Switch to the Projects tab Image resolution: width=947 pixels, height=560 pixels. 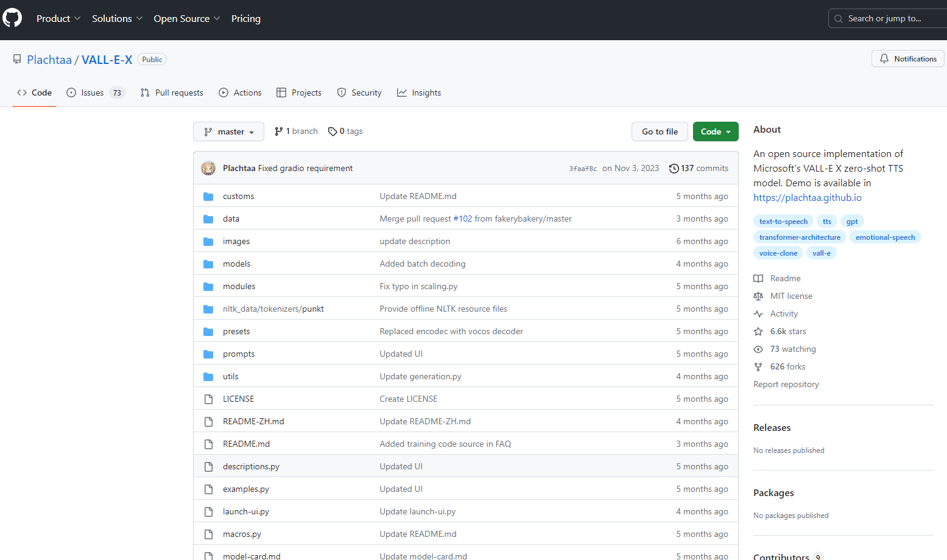click(299, 93)
